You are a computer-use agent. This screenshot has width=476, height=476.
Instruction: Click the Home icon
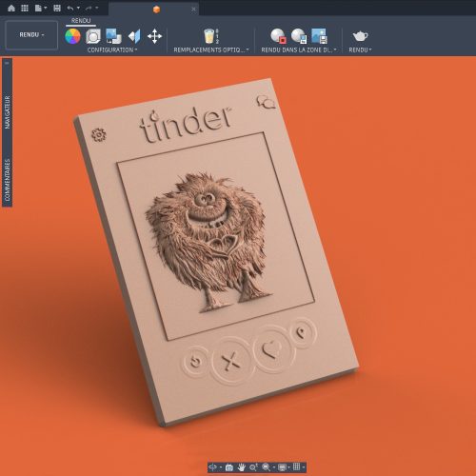11,9
